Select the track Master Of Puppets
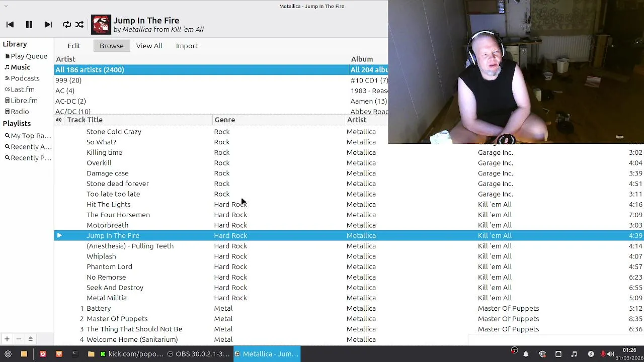 tap(117, 319)
